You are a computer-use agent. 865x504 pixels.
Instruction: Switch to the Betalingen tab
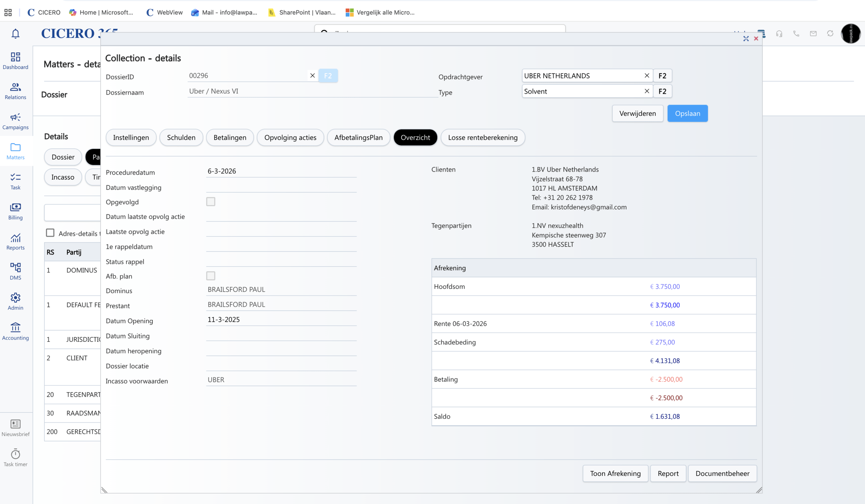[230, 137]
